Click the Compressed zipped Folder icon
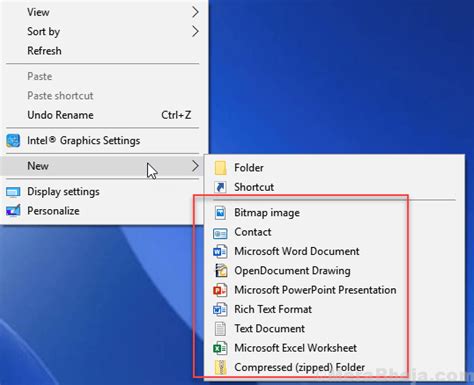 pos(220,367)
